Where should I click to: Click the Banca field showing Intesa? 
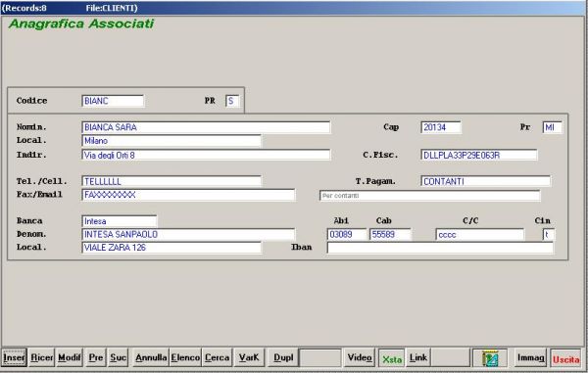pos(120,221)
